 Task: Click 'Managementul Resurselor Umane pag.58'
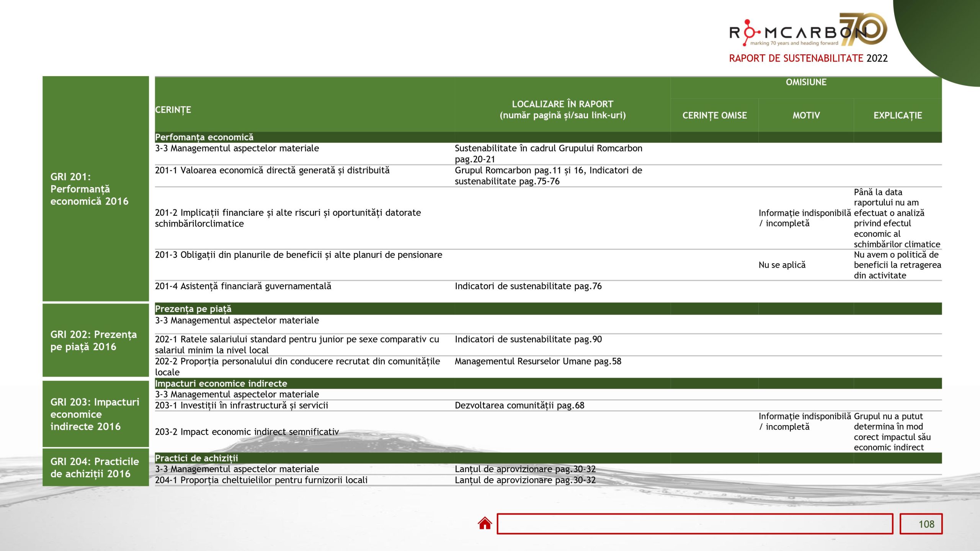538,361
